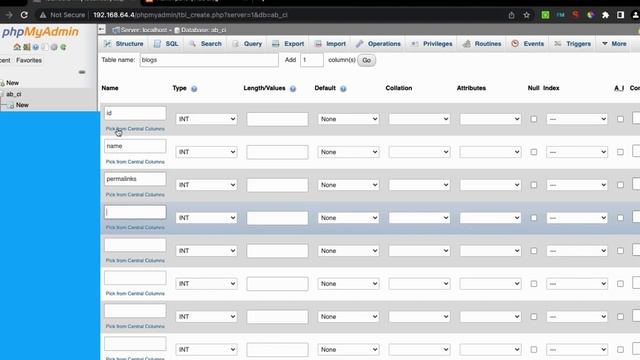Enable auto increment for permalinks column
This screenshot has height=360, width=640.
point(620,185)
